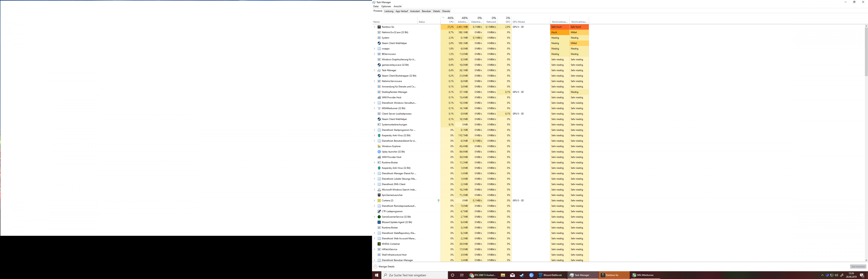Expand the Rainbow Six process group
The height and width of the screenshot is (279, 868).
point(374,27)
